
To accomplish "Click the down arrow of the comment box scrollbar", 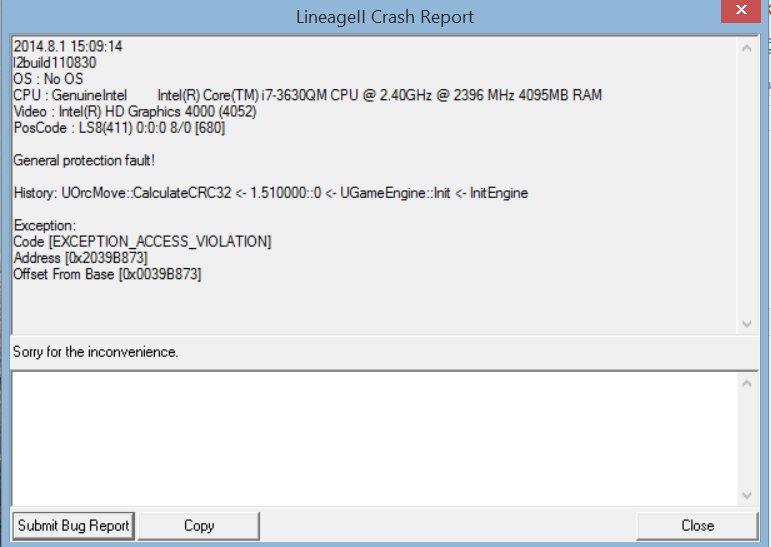I will coord(747,495).
